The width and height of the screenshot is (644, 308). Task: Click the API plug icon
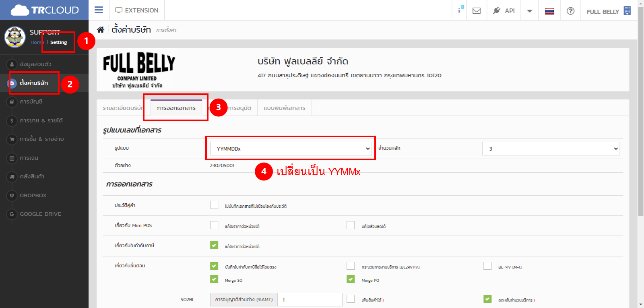pyautogui.click(x=497, y=10)
